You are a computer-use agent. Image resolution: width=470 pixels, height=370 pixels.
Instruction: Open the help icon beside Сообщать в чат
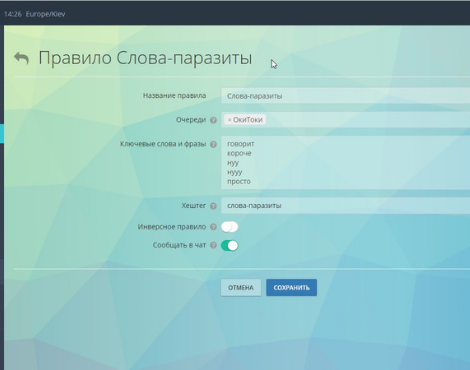point(213,245)
